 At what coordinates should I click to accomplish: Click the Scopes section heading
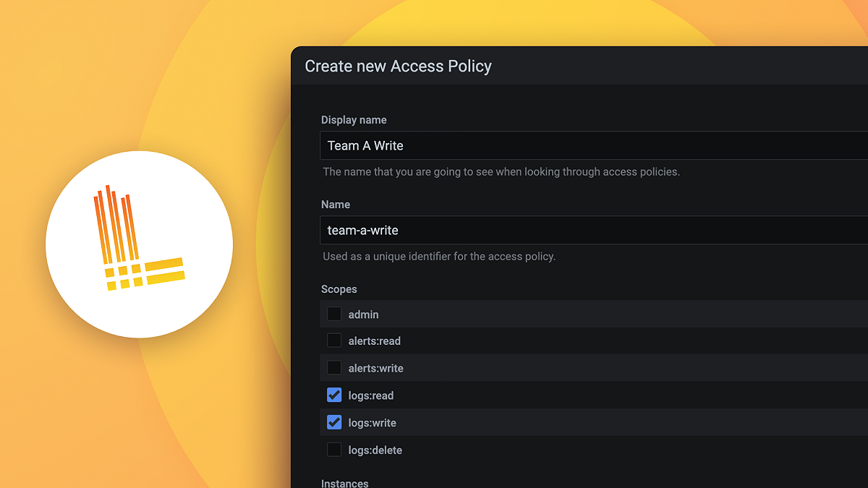click(339, 289)
